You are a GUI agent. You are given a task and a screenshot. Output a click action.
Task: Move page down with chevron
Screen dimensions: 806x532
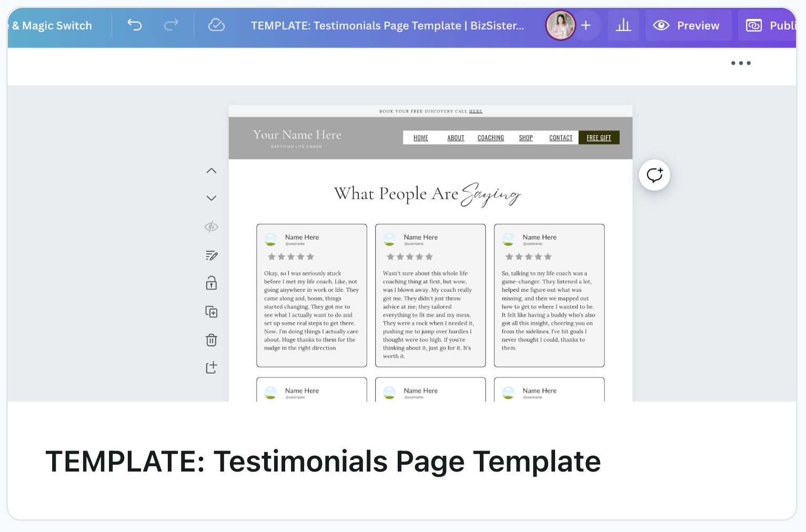click(x=211, y=198)
